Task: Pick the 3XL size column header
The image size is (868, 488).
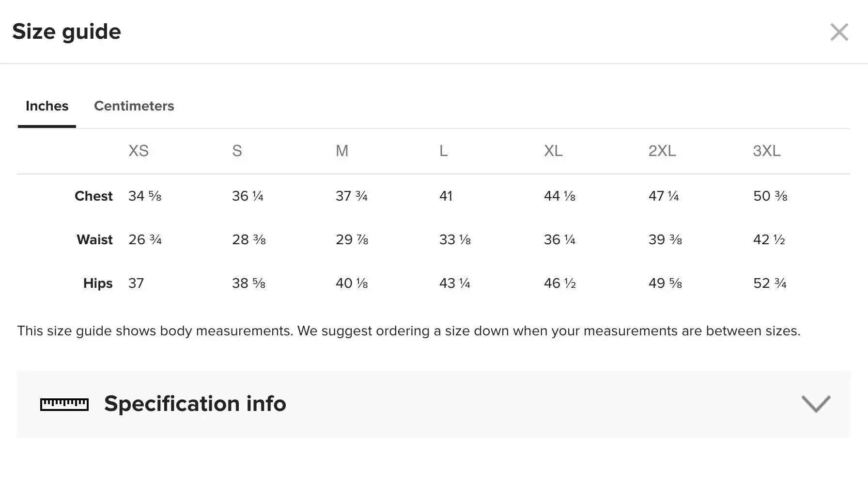Action: coord(767,151)
